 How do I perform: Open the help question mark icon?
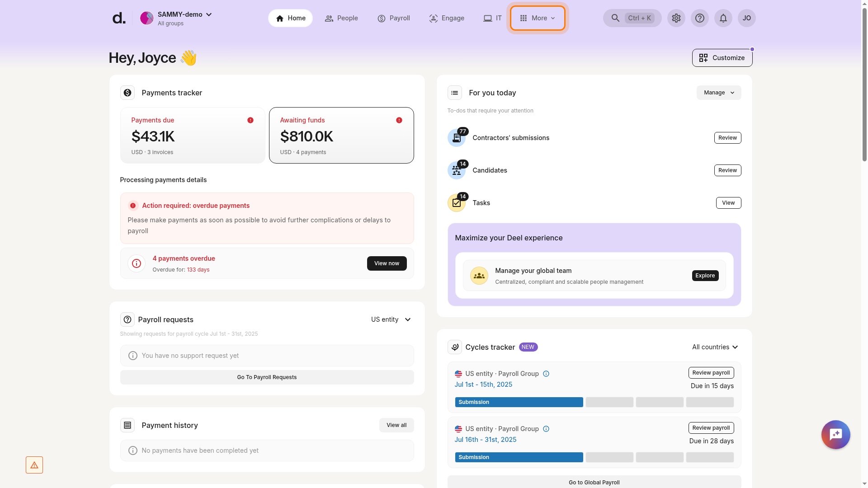click(x=700, y=18)
